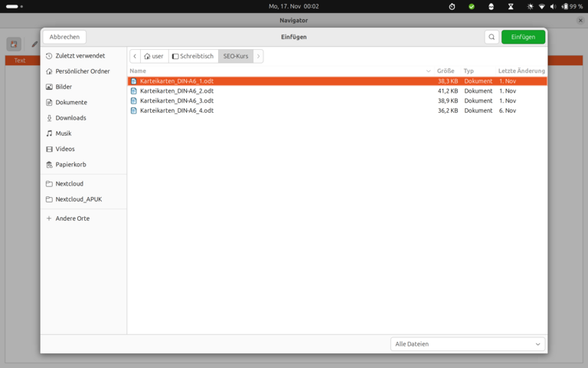Open the Alle Dateien file filter dropdown

pos(467,344)
